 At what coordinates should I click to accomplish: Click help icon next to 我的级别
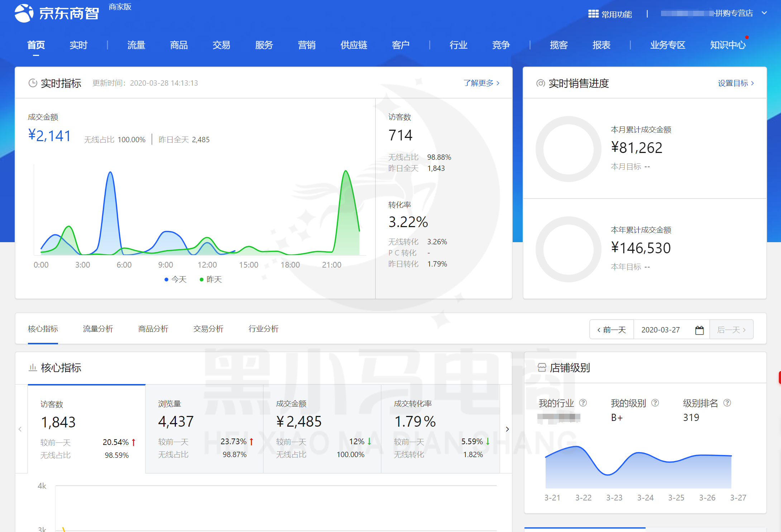[655, 403]
